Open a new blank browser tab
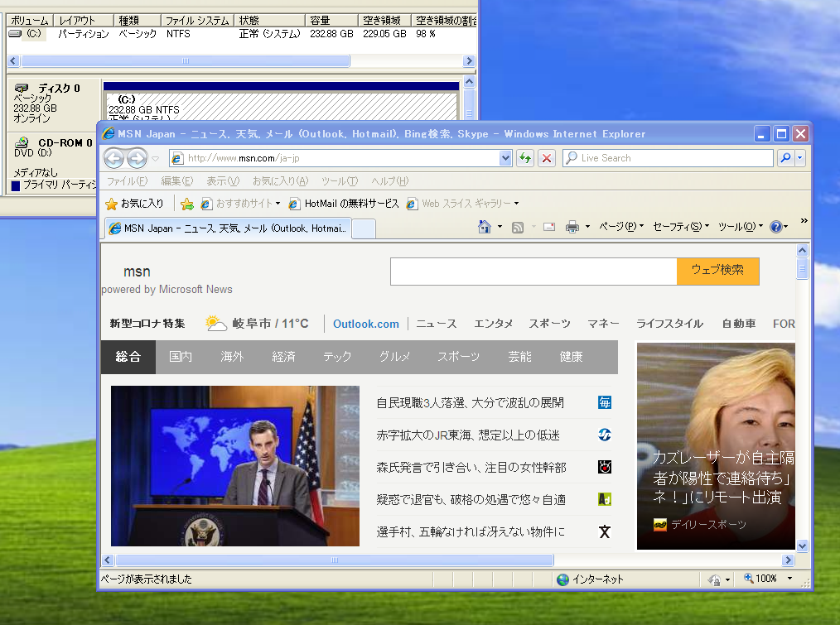The height and width of the screenshot is (625, 840). 363,228
